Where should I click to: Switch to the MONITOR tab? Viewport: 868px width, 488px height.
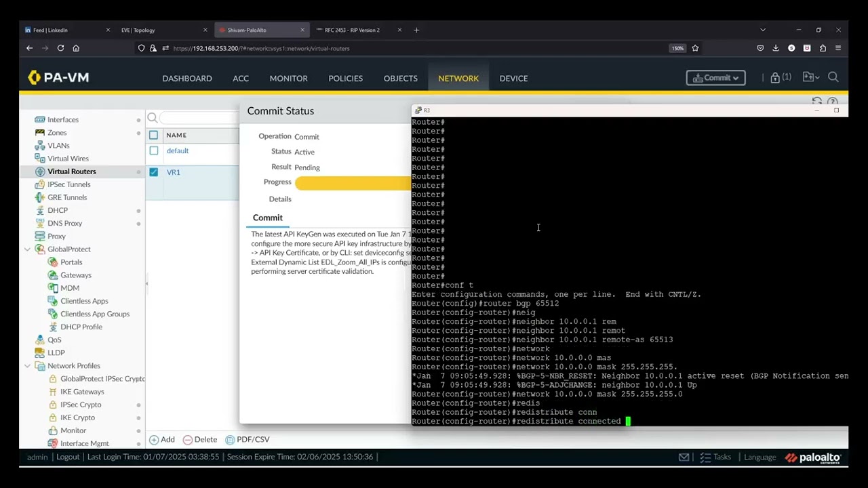coord(288,78)
